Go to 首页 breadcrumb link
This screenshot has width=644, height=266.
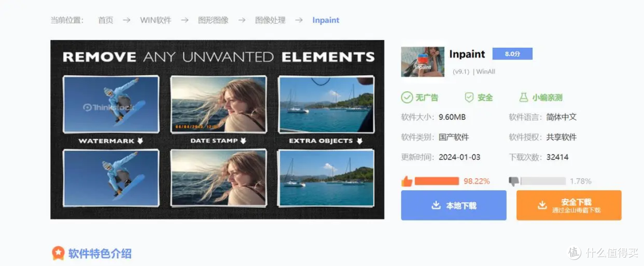[106, 20]
